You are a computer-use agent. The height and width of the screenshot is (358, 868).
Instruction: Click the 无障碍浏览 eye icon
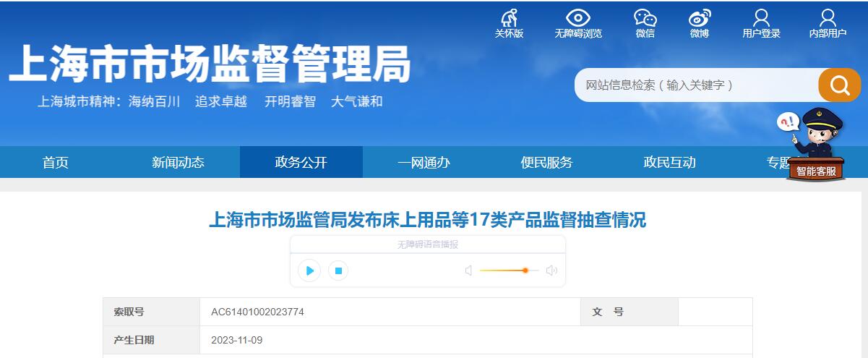coord(578,18)
